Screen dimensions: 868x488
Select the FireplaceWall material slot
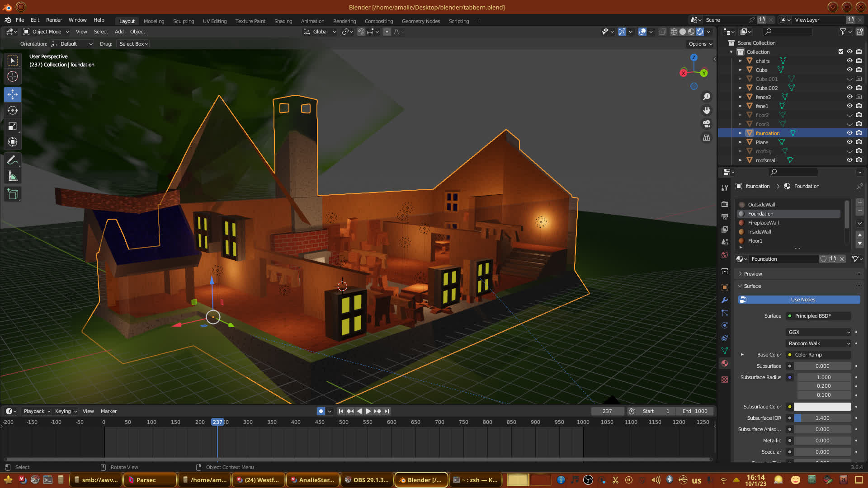(763, 223)
